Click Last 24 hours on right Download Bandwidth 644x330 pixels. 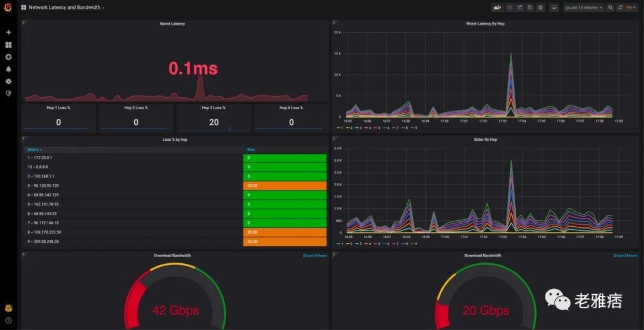(x=626, y=255)
